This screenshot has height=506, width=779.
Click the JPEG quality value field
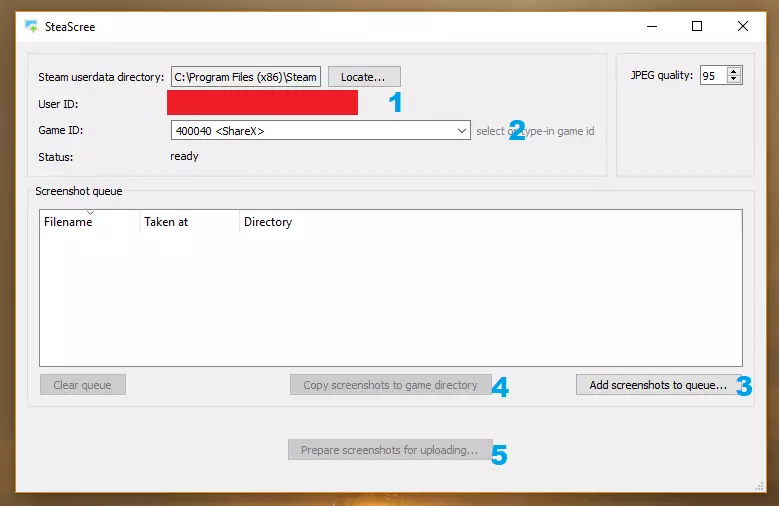(713, 76)
